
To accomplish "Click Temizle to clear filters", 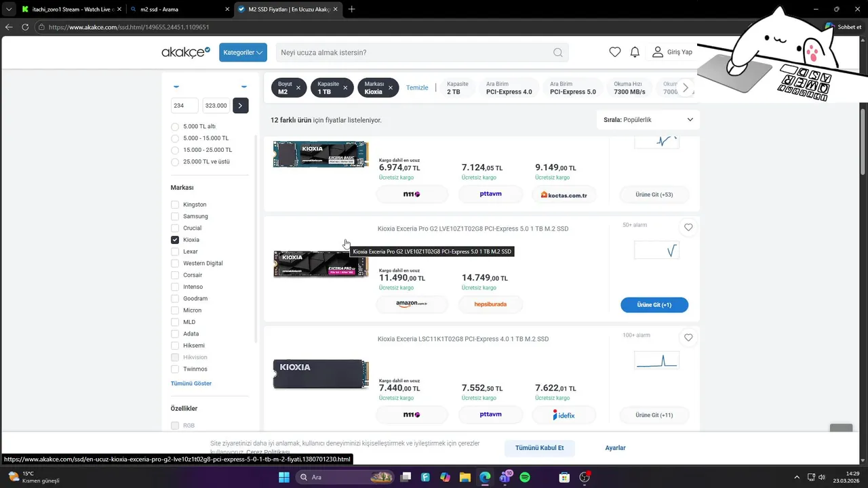I will pos(417,88).
